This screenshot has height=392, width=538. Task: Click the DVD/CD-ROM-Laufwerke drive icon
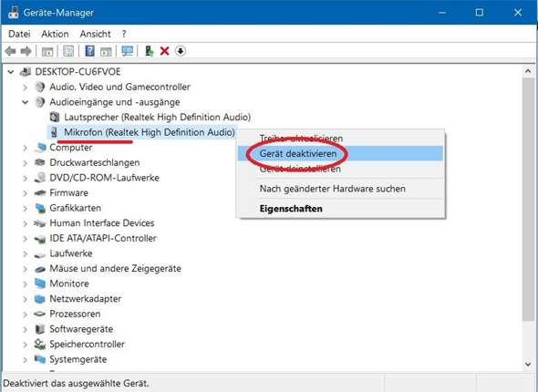40,178
